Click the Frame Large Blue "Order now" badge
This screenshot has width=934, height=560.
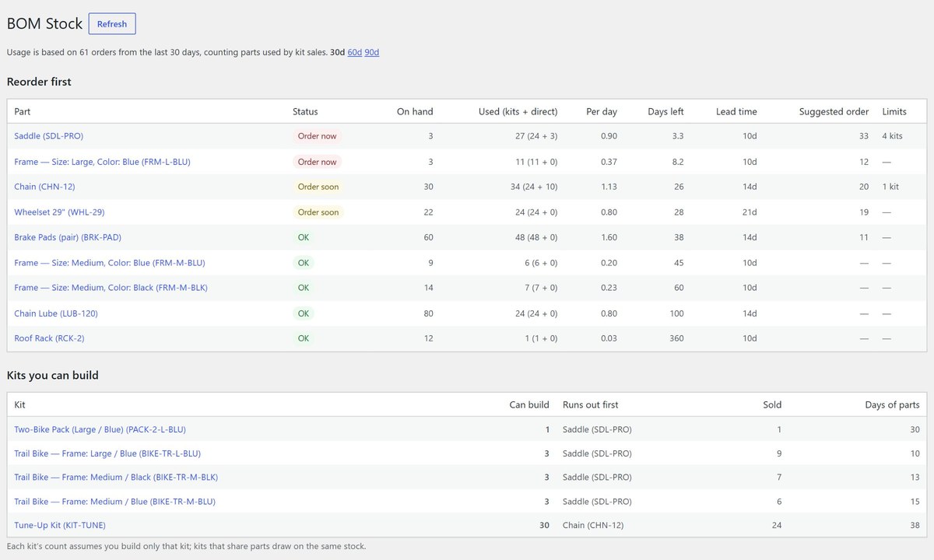(318, 162)
